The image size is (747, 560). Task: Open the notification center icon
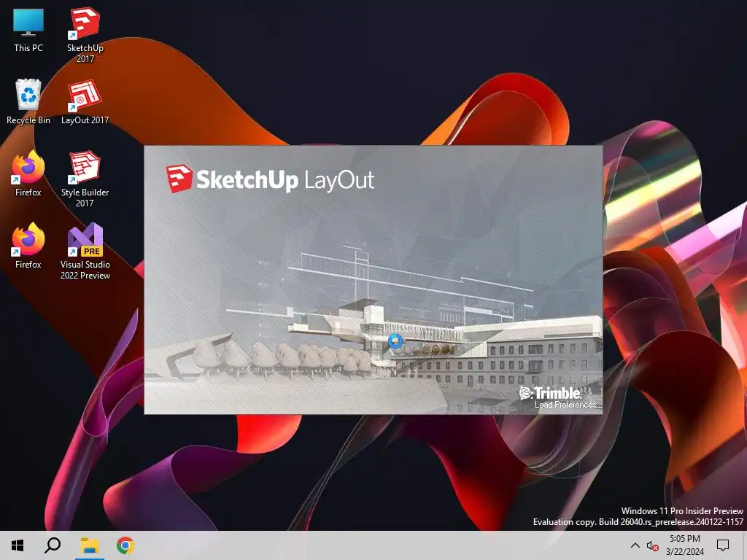[723, 545]
